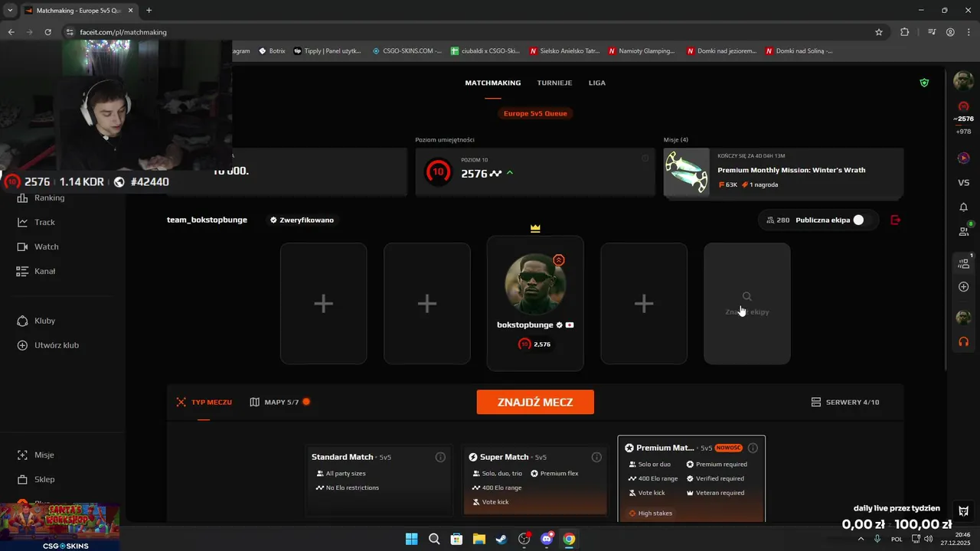
Task: Select the Premium Match card
Action: 691,479
